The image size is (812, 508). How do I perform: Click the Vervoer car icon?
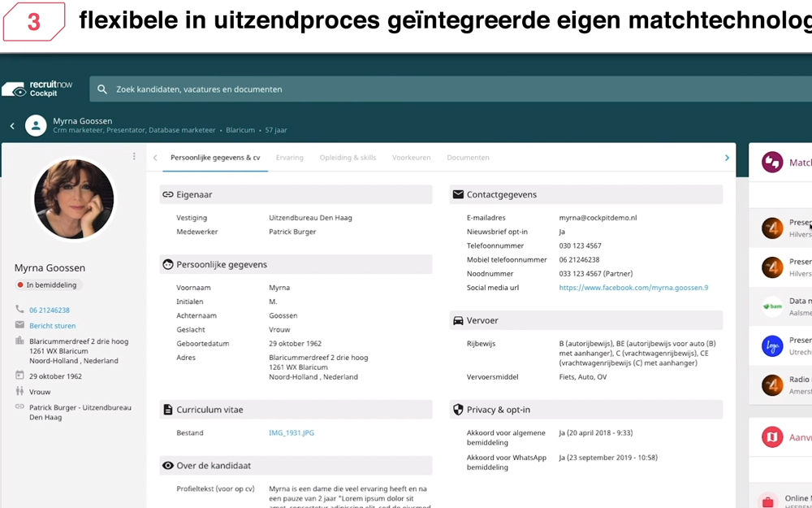[x=458, y=320]
